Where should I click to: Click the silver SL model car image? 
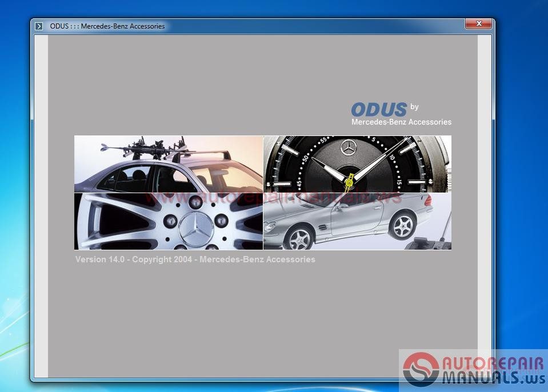pyautogui.click(x=357, y=222)
